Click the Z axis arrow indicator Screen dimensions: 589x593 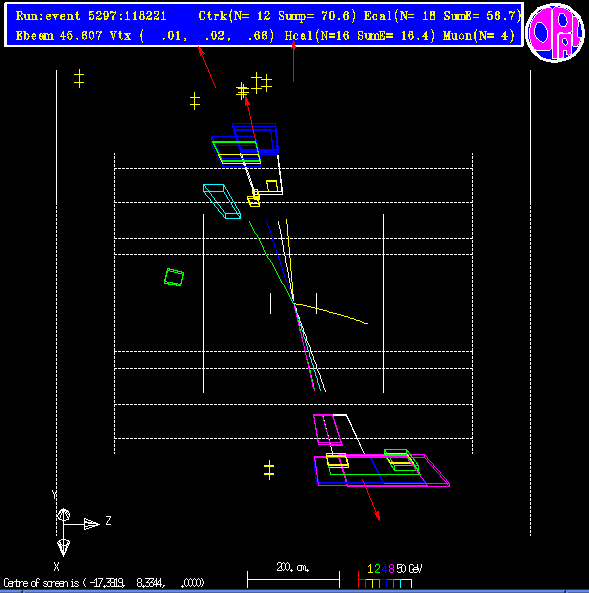[91, 524]
